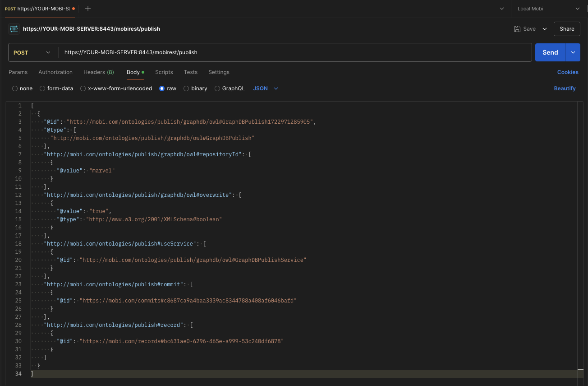Click the "true" value on line 14
The image size is (588, 386).
click(x=99, y=211)
